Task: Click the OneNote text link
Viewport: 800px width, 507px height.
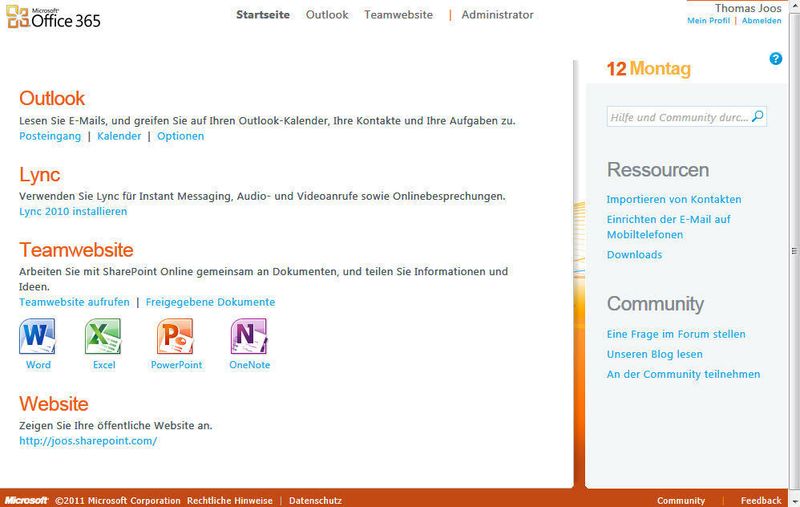Action: point(249,365)
